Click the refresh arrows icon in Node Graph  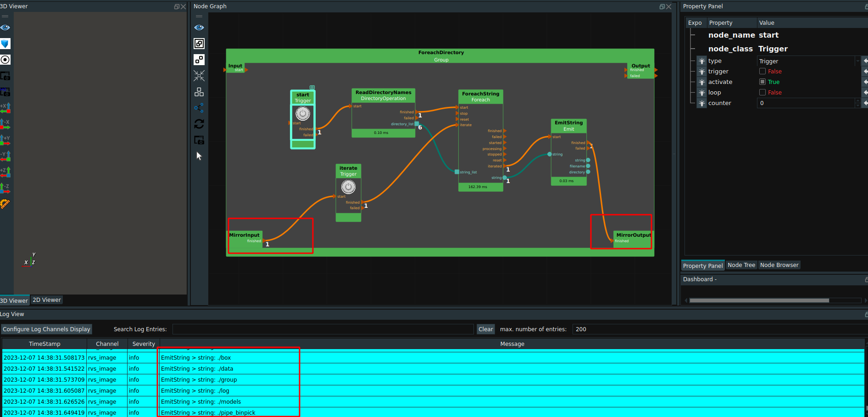pos(199,124)
